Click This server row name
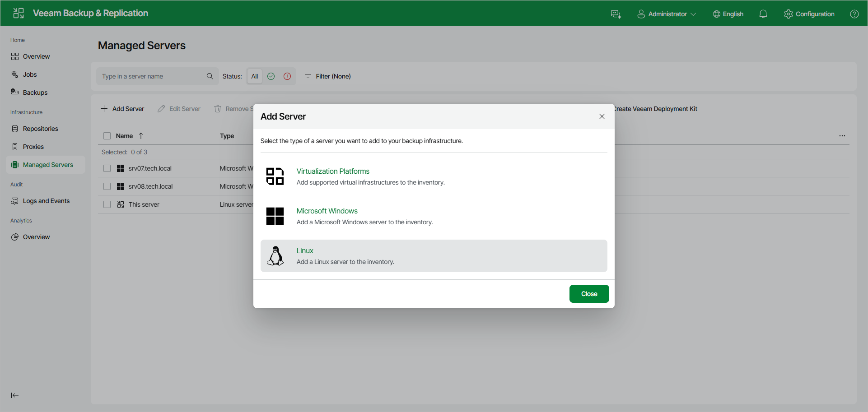868x412 pixels. click(144, 204)
